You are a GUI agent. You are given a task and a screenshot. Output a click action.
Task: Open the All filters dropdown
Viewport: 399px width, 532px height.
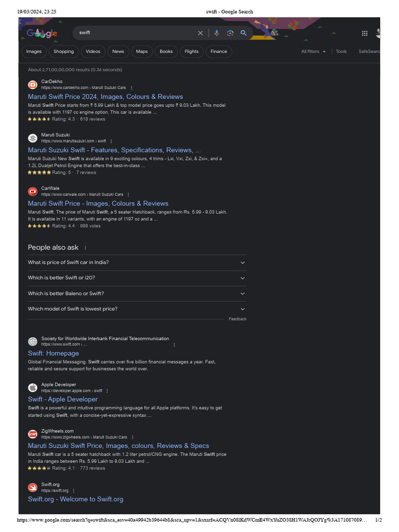click(313, 51)
